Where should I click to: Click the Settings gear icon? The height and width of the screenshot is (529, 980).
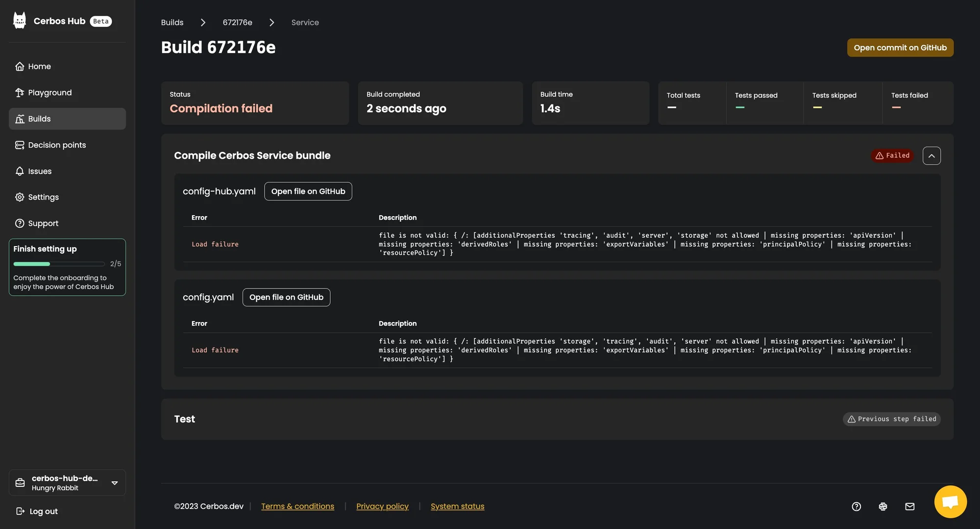point(20,197)
